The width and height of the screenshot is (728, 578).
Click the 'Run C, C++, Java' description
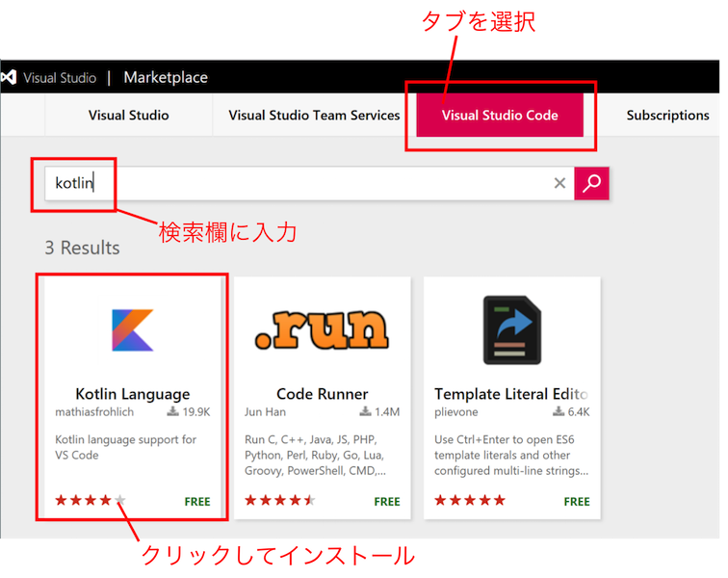(315, 455)
